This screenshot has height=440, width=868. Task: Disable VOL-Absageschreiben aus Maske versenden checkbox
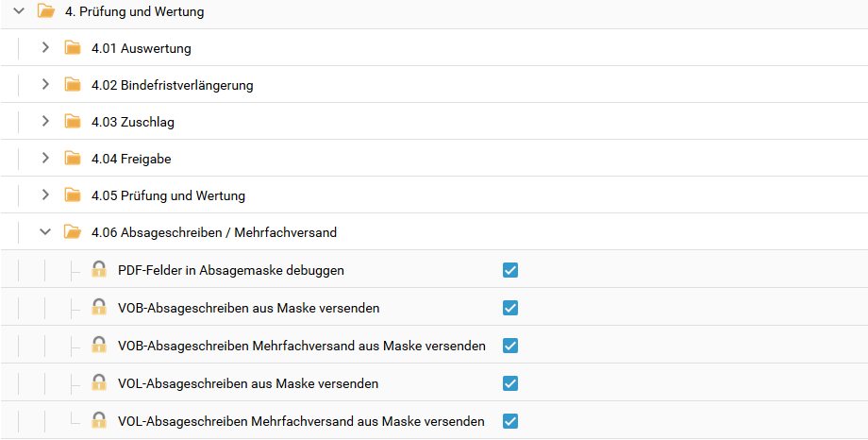510,383
